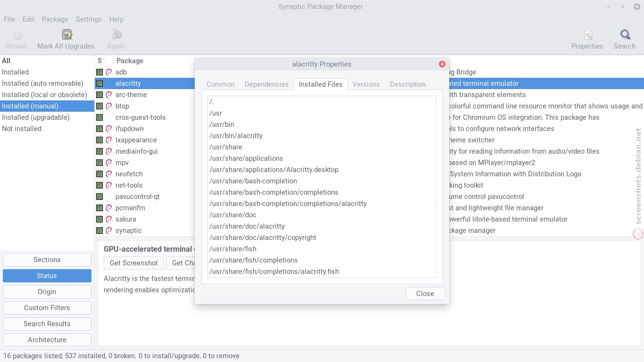Open the Settings menu
The image size is (644, 362).
point(89,19)
